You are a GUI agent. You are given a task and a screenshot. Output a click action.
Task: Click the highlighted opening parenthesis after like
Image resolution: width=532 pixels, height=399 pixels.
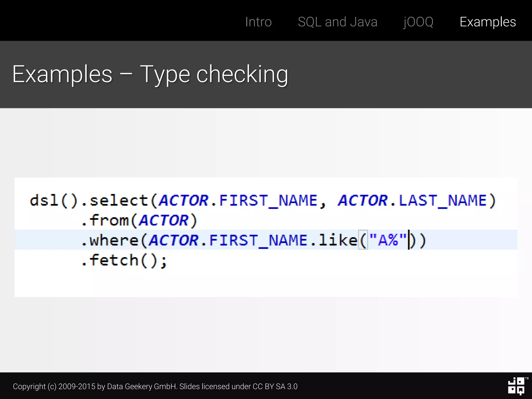click(x=363, y=240)
